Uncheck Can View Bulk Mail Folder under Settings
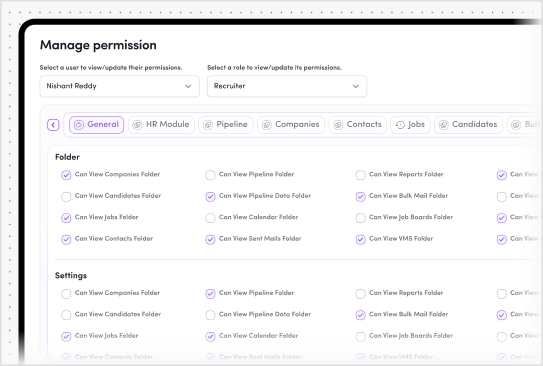Screen dimensions: 543x366 (x=360, y=315)
